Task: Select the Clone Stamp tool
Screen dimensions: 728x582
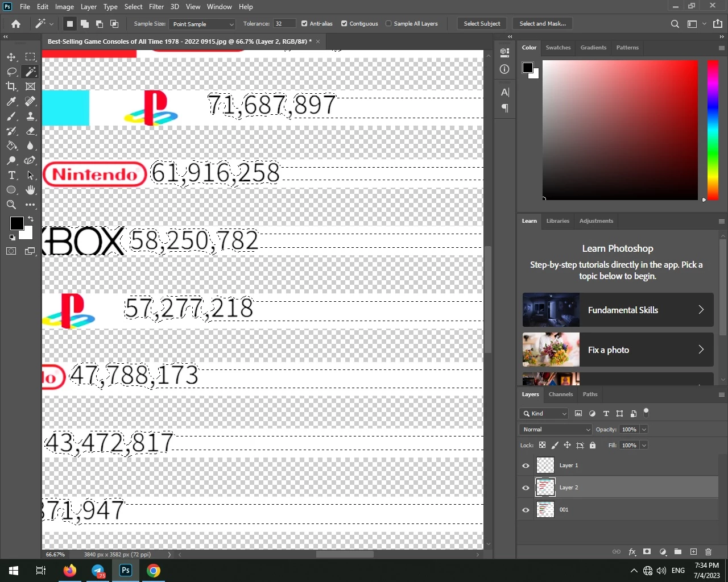Action: (x=31, y=116)
